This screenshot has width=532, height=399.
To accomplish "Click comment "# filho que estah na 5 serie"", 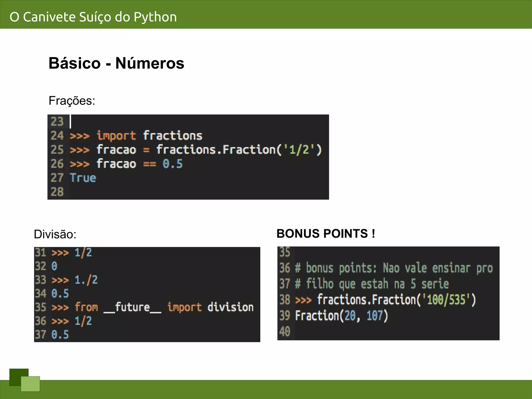I will tap(372, 284).
